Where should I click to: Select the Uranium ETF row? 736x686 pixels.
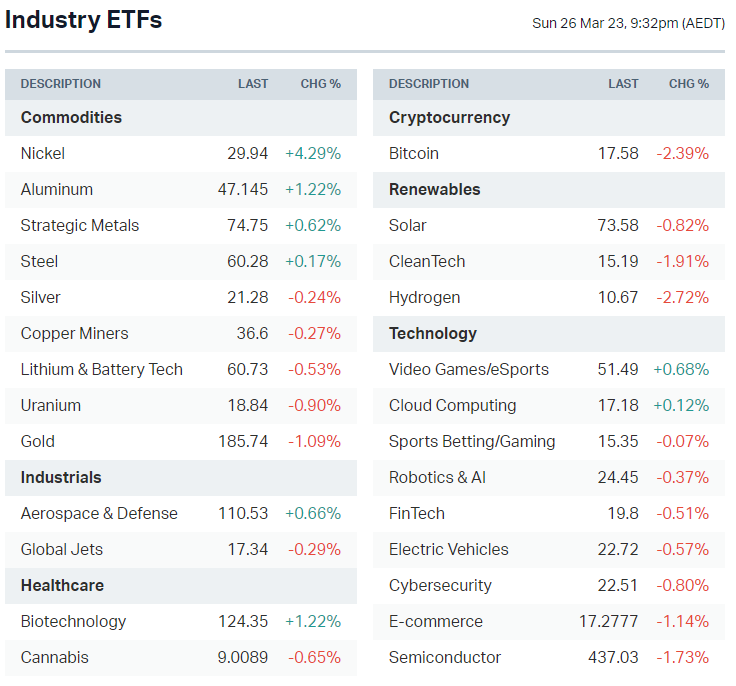tap(51, 406)
